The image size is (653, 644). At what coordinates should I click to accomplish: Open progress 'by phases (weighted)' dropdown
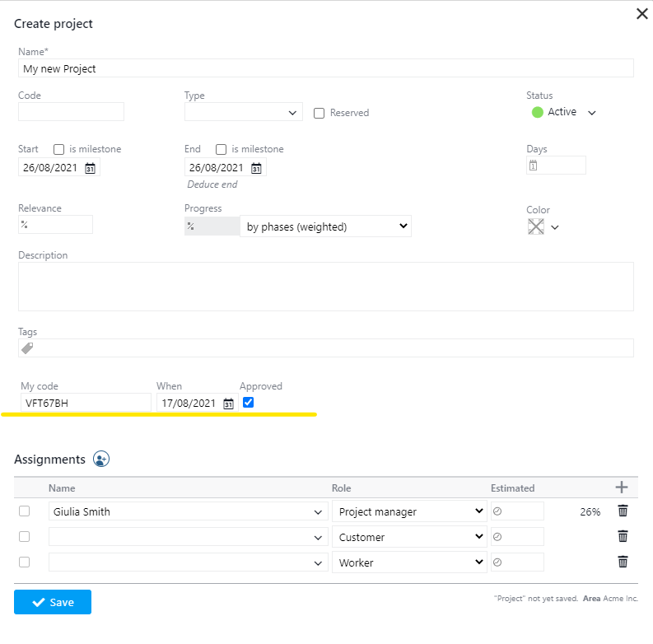324,226
